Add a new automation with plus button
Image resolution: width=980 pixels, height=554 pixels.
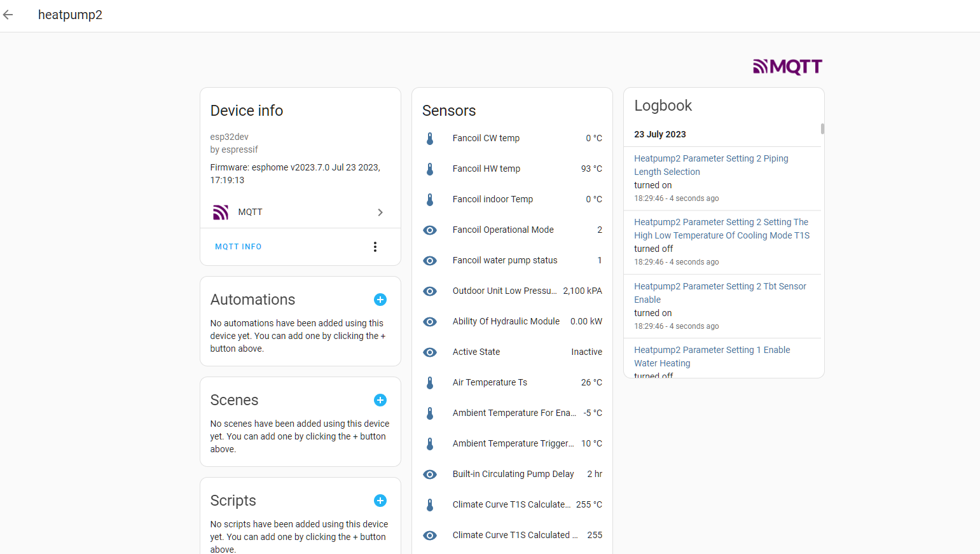coord(380,300)
